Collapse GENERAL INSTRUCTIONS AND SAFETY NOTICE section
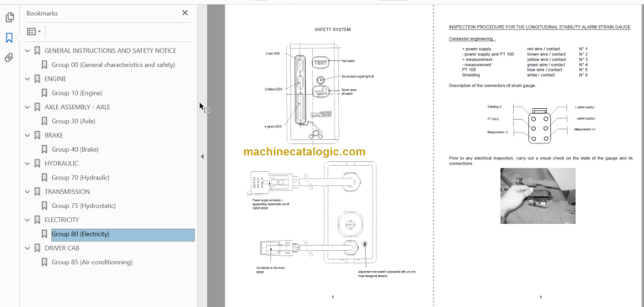This screenshot has width=644, height=307. (x=28, y=50)
